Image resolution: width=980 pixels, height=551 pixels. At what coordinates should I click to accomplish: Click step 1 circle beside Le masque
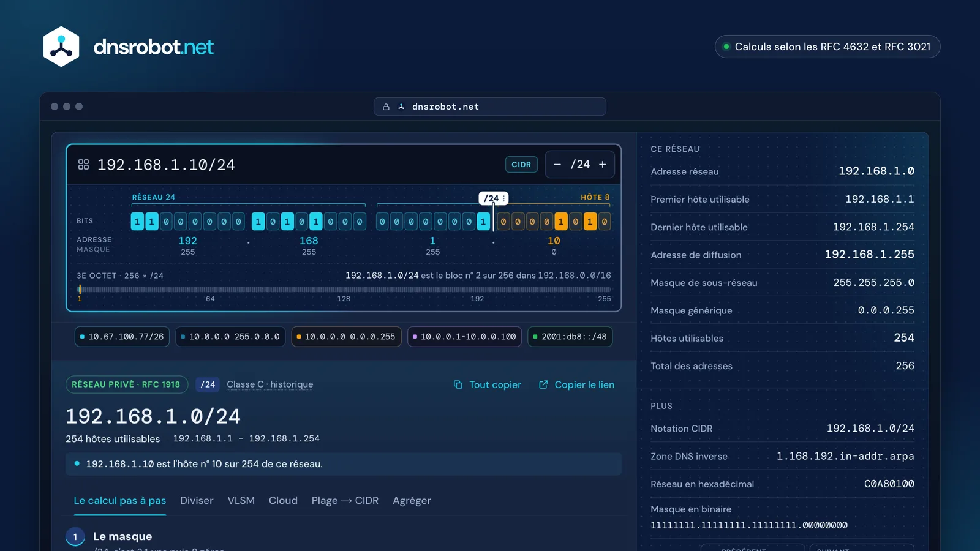pyautogui.click(x=75, y=537)
